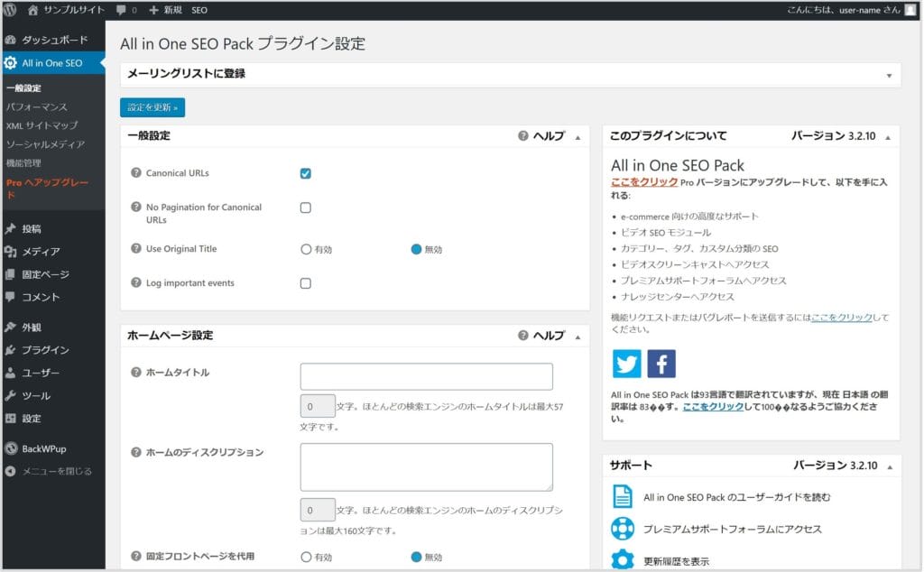Click the メニューを閉じる collapse arrow icon
This screenshot has height=572, width=924.
10,471
